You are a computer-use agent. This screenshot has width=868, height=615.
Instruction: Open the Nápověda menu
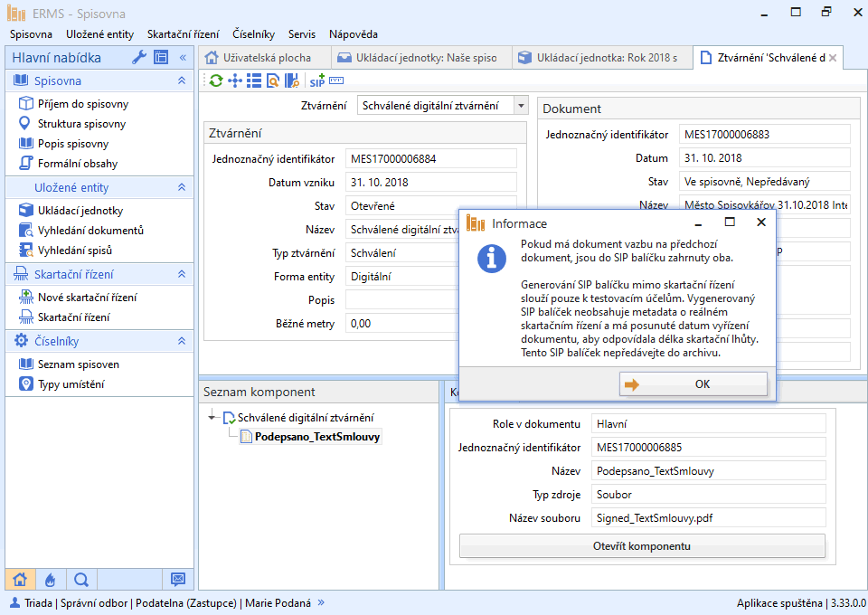(354, 34)
